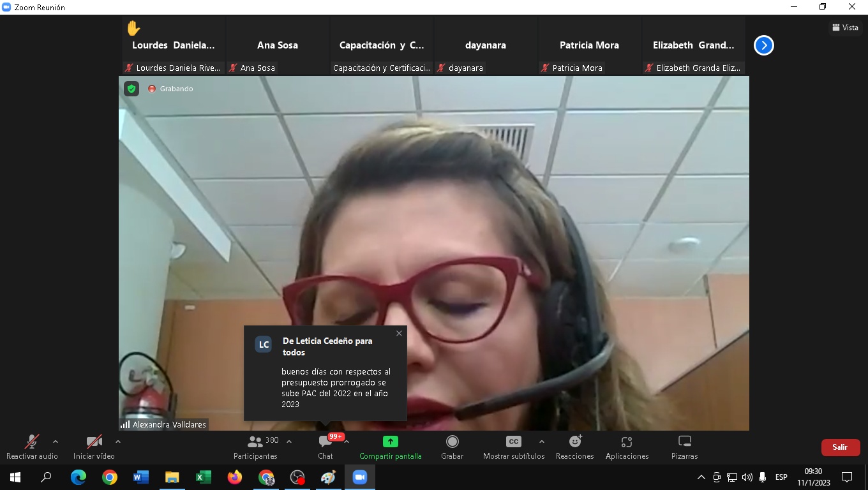Select Ana Sosa participant thumbnail
Screen dimensions: 868x490
click(x=278, y=46)
